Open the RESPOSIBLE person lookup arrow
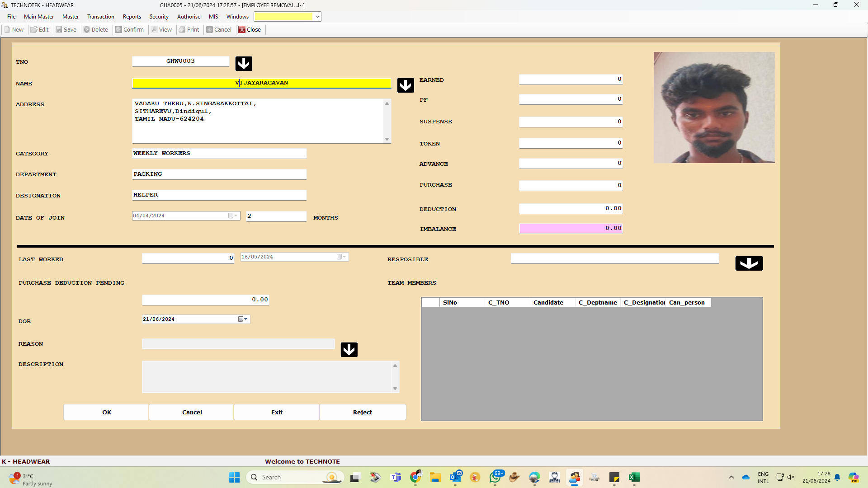Screen dimensions: 868x488 coord(749,263)
